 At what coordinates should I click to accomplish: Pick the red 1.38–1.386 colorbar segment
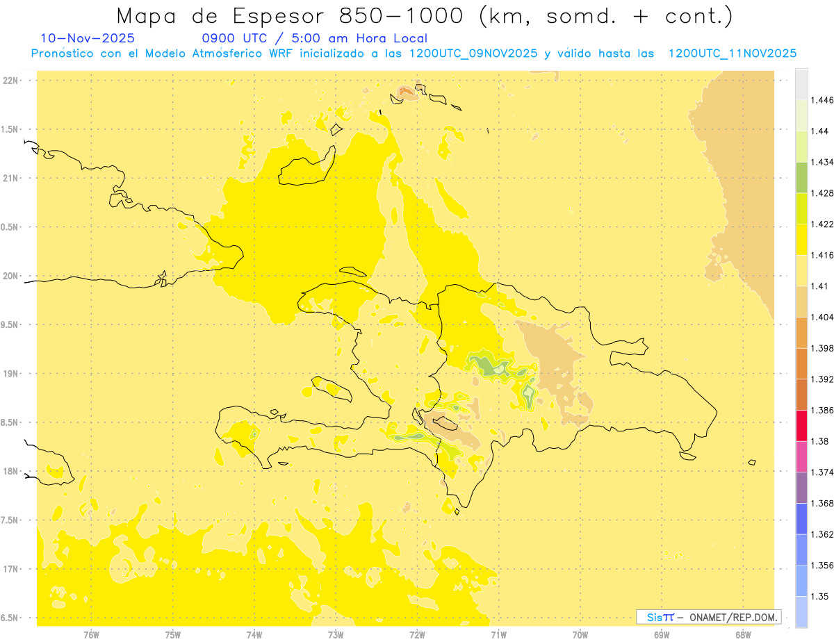[801, 425]
